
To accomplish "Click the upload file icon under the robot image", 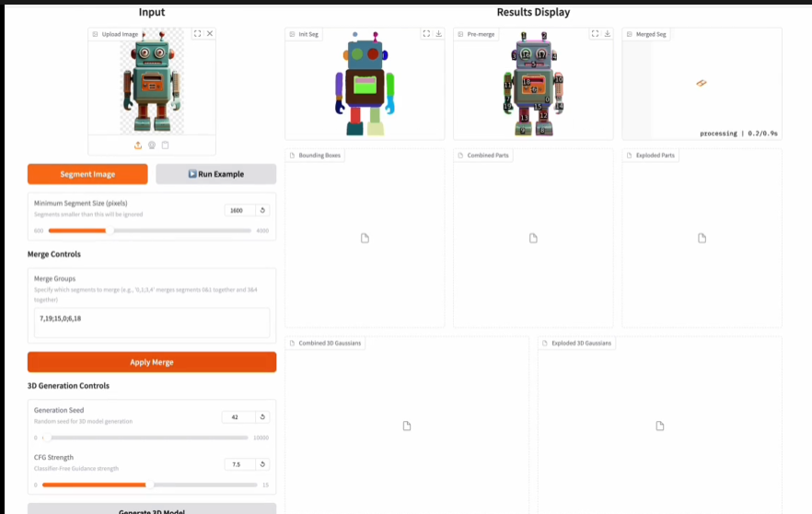I will [x=138, y=145].
